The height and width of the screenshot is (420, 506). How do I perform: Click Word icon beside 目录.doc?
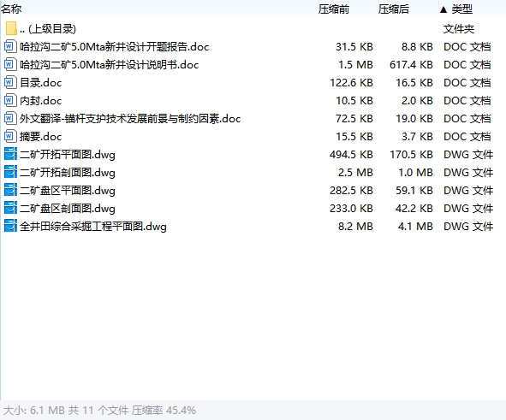tap(9, 82)
